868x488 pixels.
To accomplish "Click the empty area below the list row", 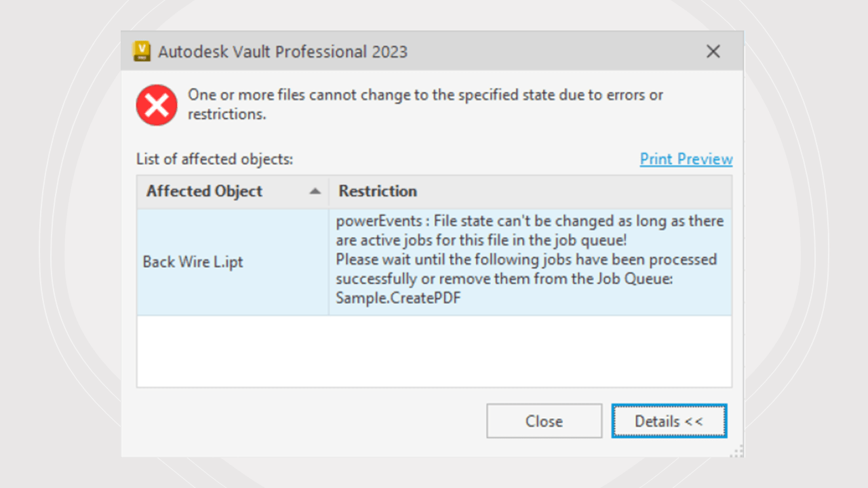I will [434, 351].
